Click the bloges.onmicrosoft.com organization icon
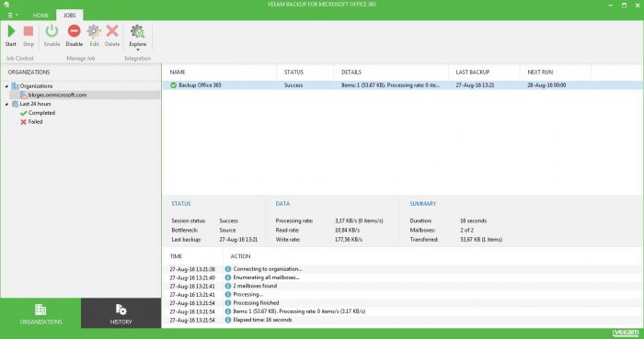644x339 pixels. pos(23,95)
